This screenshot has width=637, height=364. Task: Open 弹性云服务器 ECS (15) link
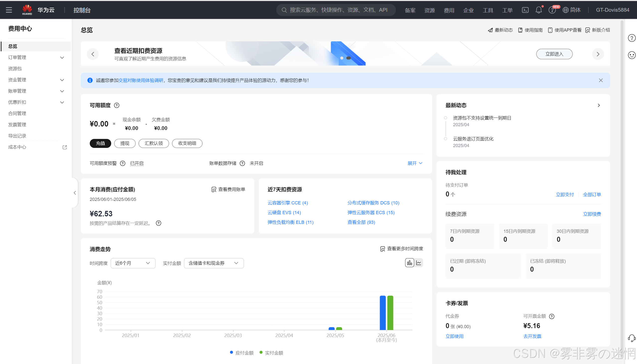click(x=371, y=213)
